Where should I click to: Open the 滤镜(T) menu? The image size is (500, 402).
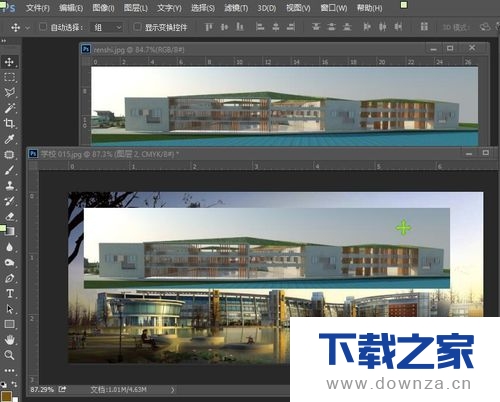click(x=236, y=8)
